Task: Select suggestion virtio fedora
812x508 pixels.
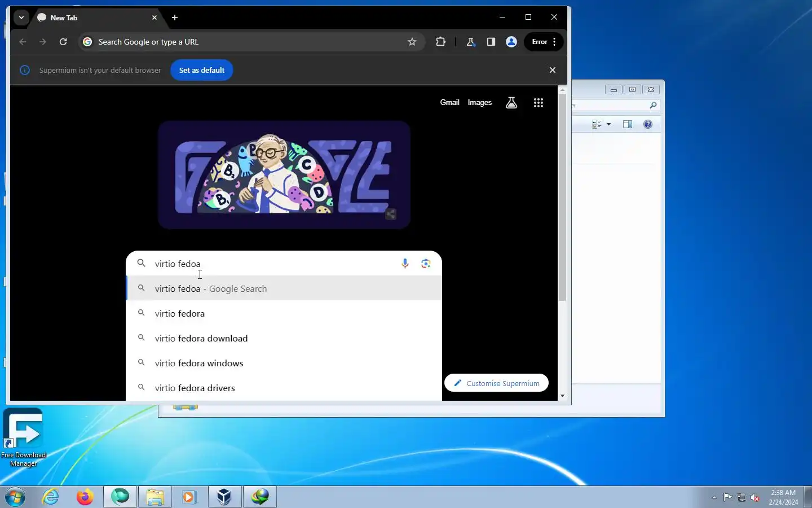Action: pyautogui.click(x=284, y=313)
